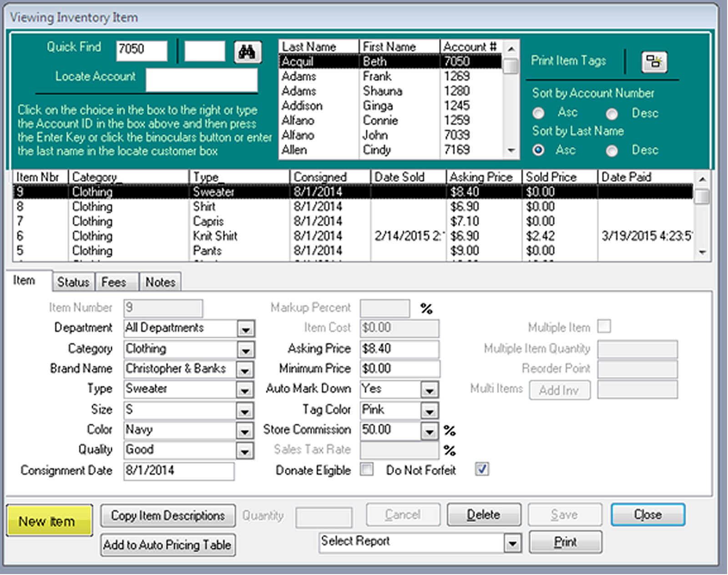Select Desc radio for Sort by Last Name
The width and height of the screenshot is (728, 575).
pyautogui.click(x=612, y=150)
